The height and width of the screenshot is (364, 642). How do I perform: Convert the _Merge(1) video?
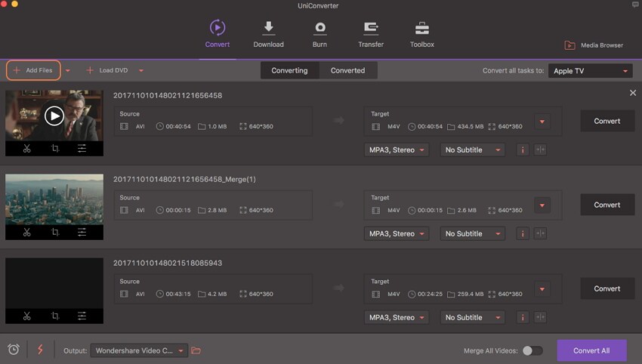(x=607, y=205)
